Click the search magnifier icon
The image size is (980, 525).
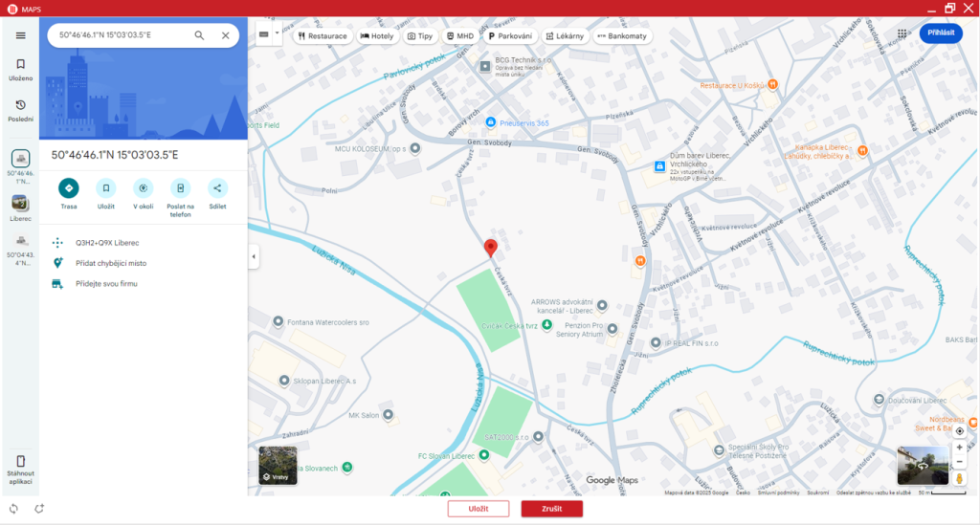pyautogui.click(x=199, y=35)
